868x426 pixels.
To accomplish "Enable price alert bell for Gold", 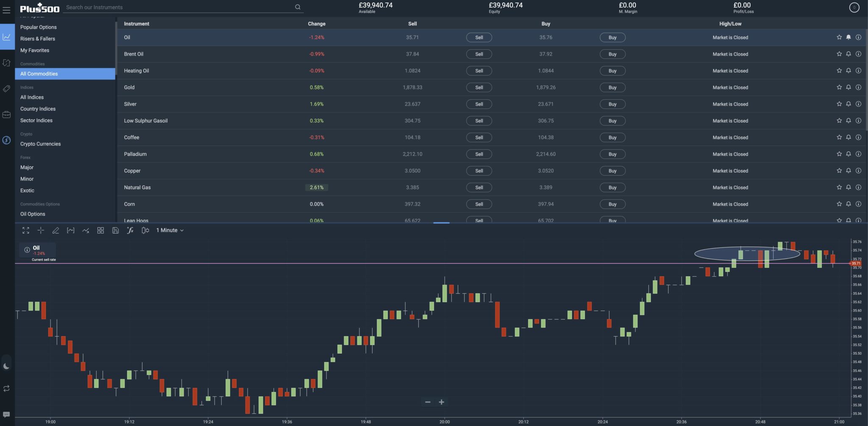I will point(848,87).
